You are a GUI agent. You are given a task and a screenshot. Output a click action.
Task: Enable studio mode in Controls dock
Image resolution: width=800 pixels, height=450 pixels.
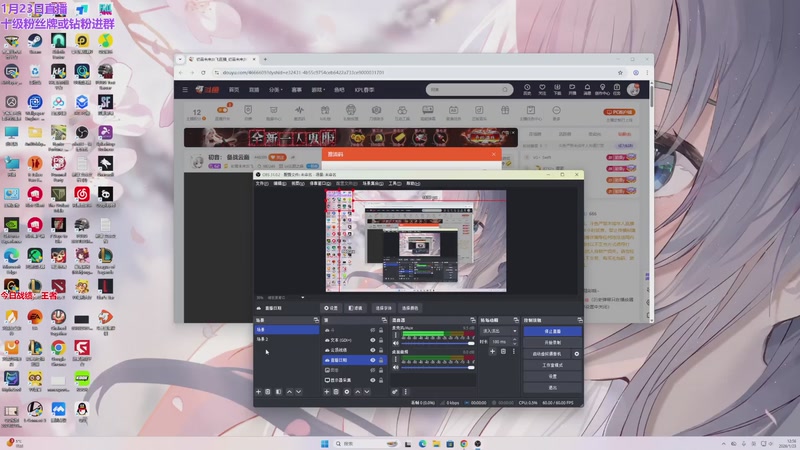[x=553, y=365]
